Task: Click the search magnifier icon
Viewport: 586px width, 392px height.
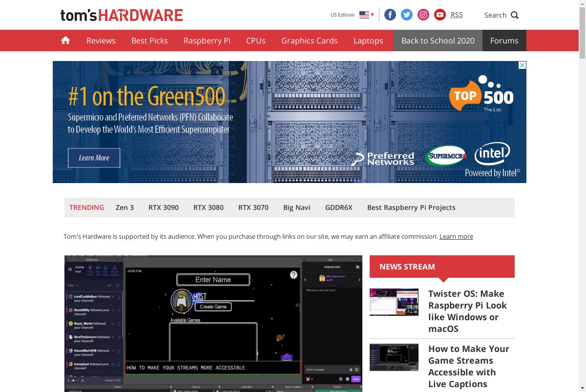Action: pos(515,15)
